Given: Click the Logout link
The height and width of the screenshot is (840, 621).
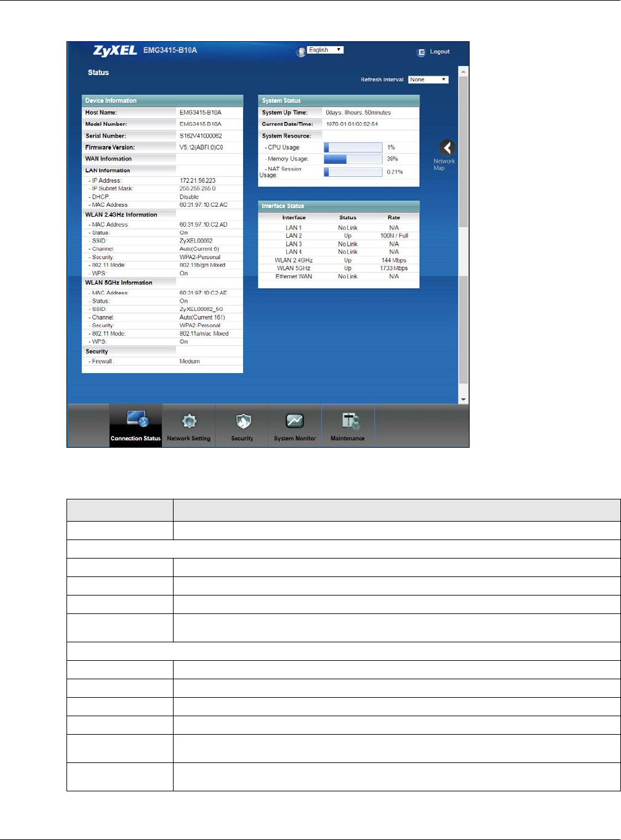Looking at the screenshot, I should click(439, 52).
